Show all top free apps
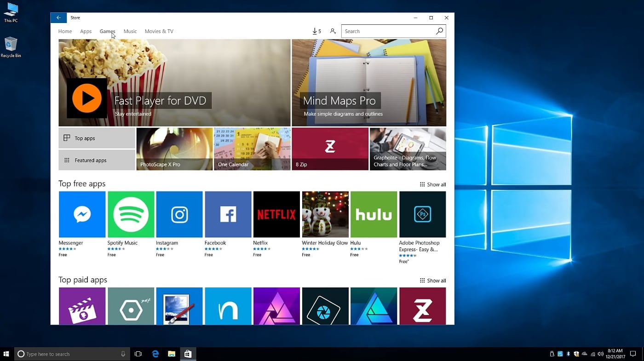 (433, 184)
